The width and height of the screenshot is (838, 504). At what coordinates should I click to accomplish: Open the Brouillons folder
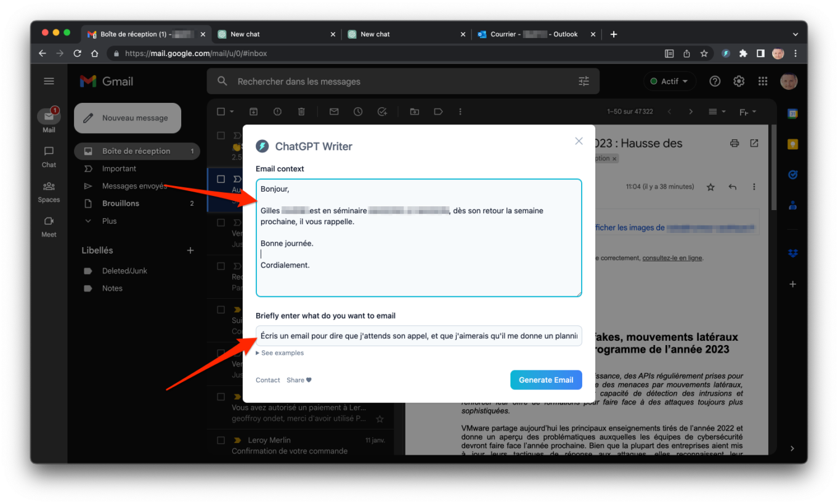(121, 203)
